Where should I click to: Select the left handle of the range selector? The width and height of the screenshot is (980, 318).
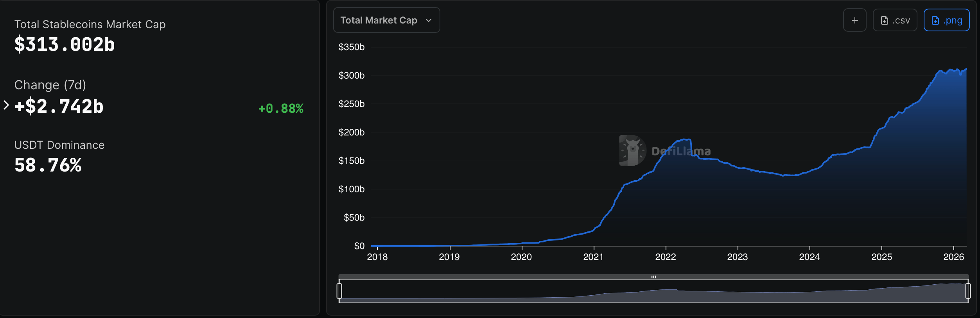340,291
